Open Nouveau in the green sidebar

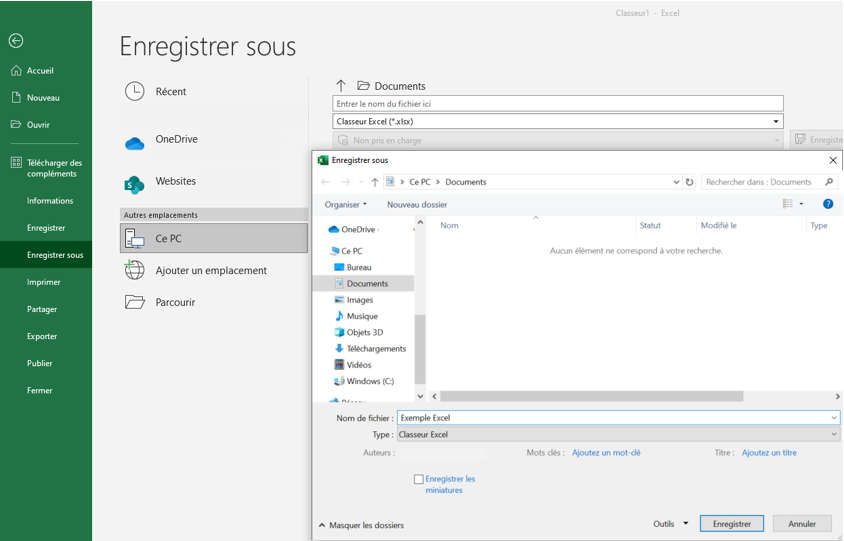(x=35, y=97)
